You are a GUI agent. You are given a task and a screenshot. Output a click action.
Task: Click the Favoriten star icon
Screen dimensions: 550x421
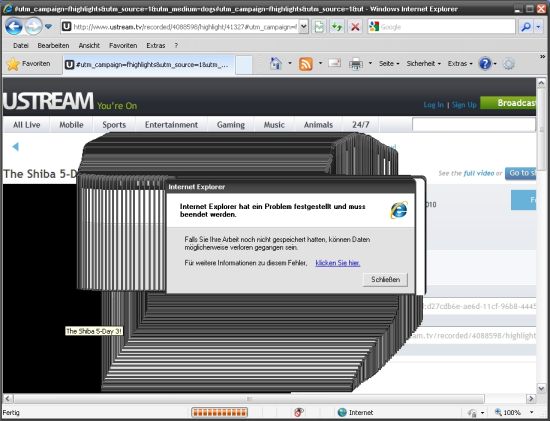[x=13, y=64]
